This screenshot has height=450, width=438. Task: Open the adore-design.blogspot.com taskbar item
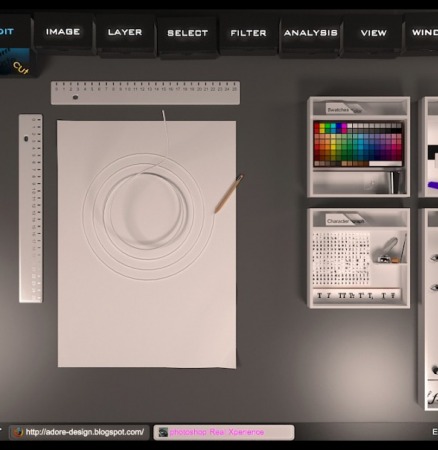click(79, 432)
